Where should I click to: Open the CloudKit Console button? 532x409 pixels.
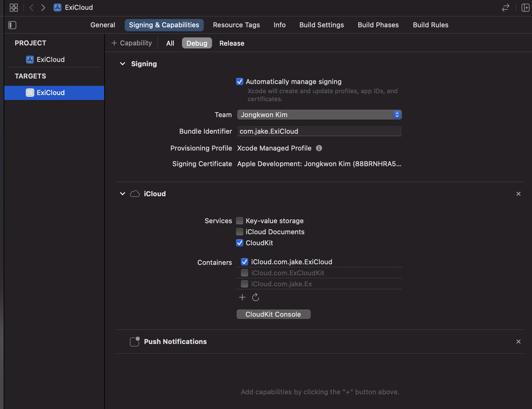tap(273, 314)
